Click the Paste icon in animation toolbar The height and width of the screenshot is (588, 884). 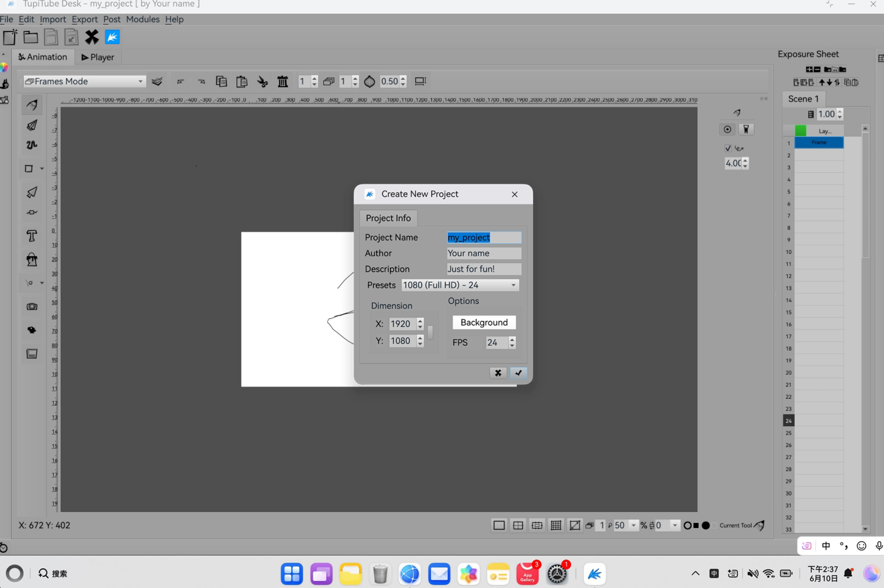pos(242,82)
